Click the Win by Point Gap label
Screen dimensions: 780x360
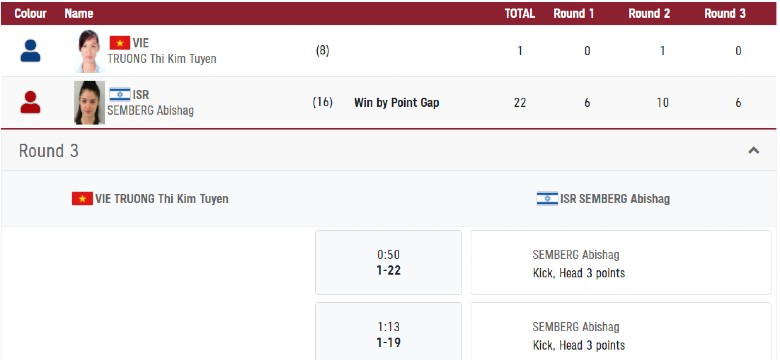(396, 103)
